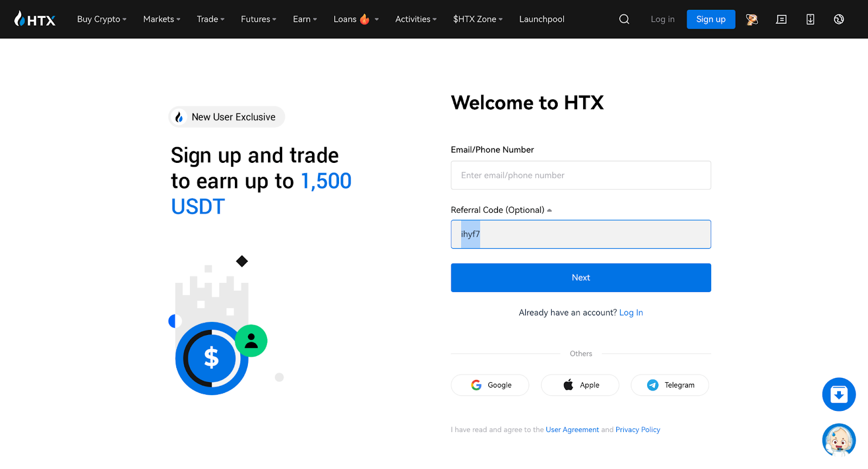868x469 pixels.
Task: Open the search icon in the navbar
Action: (623, 19)
